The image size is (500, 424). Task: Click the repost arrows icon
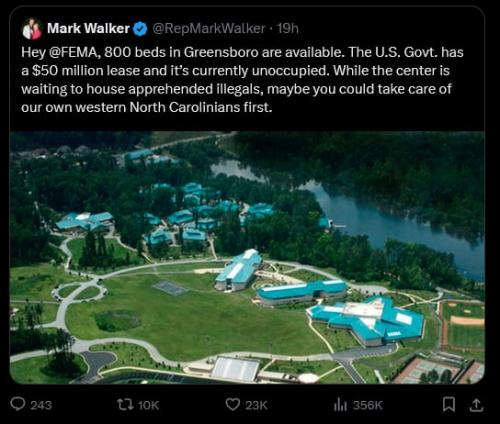click(x=125, y=404)
